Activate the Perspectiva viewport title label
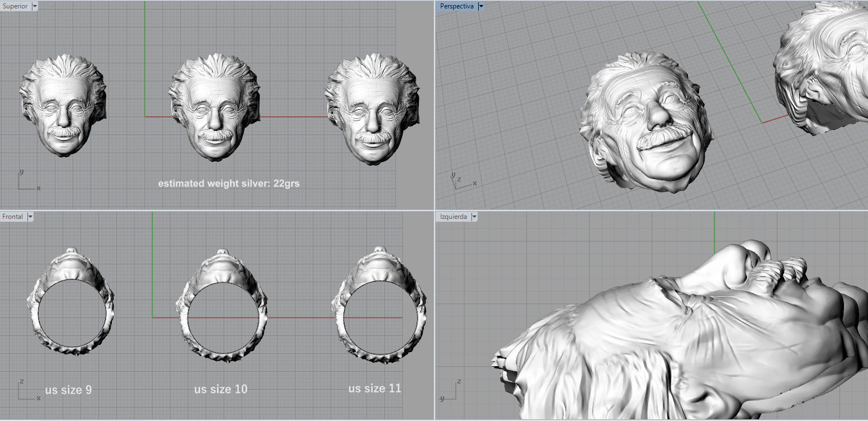The width and height of the screenshot is (868, 421). tap(457, 6)
